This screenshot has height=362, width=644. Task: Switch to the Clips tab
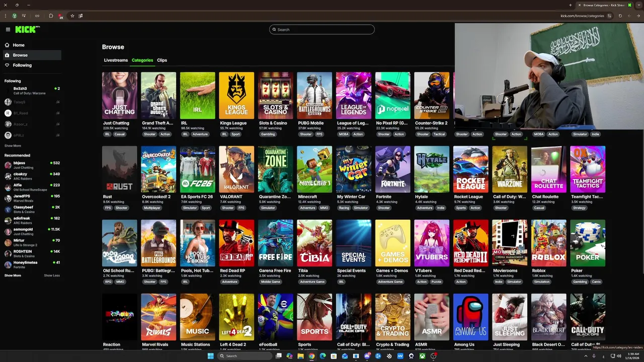[162, 60]
